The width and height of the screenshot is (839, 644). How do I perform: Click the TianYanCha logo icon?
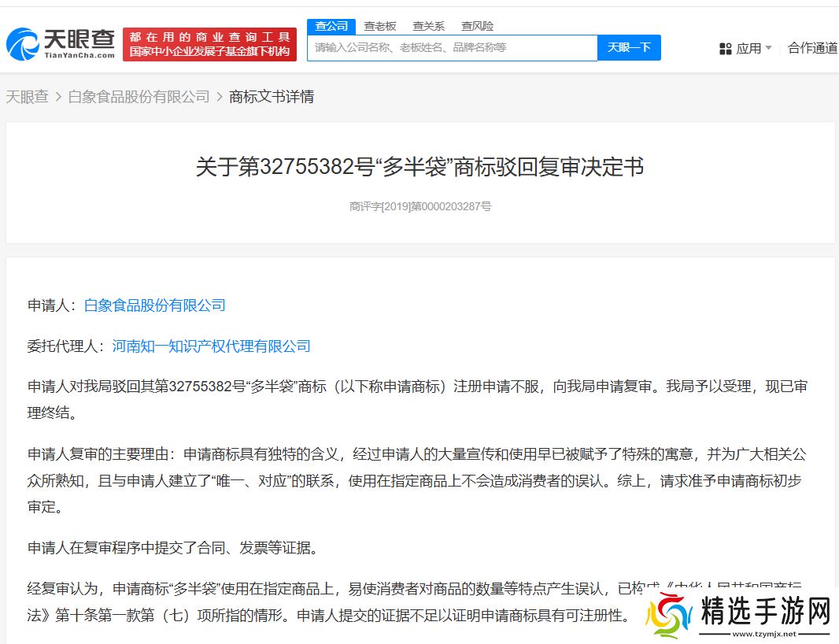coord(22,44)
